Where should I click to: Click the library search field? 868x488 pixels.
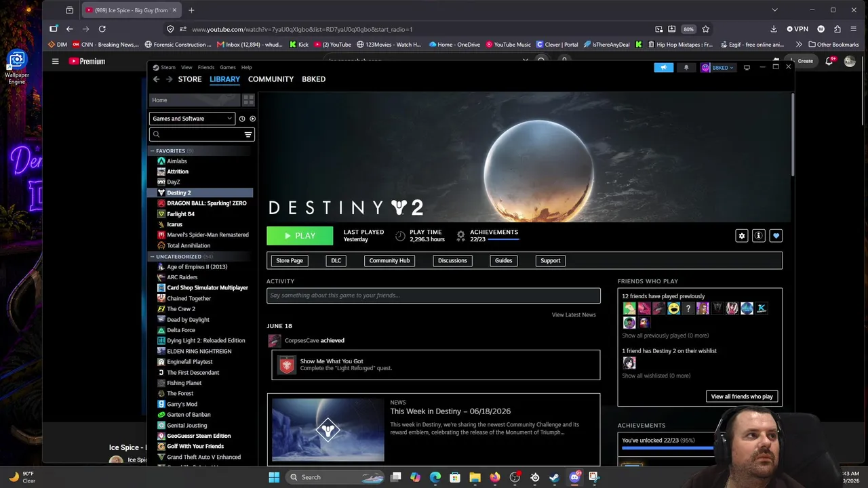click(x=201, y=134)
